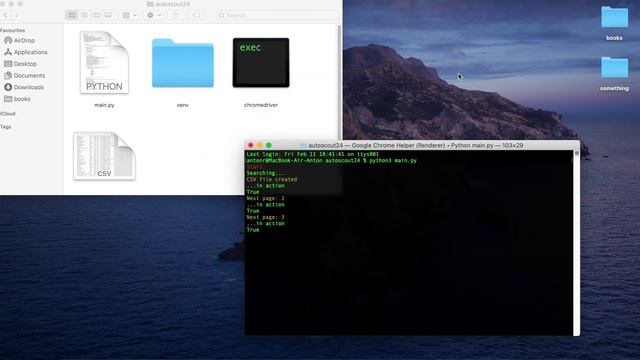Switch Finder to gallery view
Image resolution: width=640 pixels, height=360 pixels.
pyautogui.click(x=108, y=15)
